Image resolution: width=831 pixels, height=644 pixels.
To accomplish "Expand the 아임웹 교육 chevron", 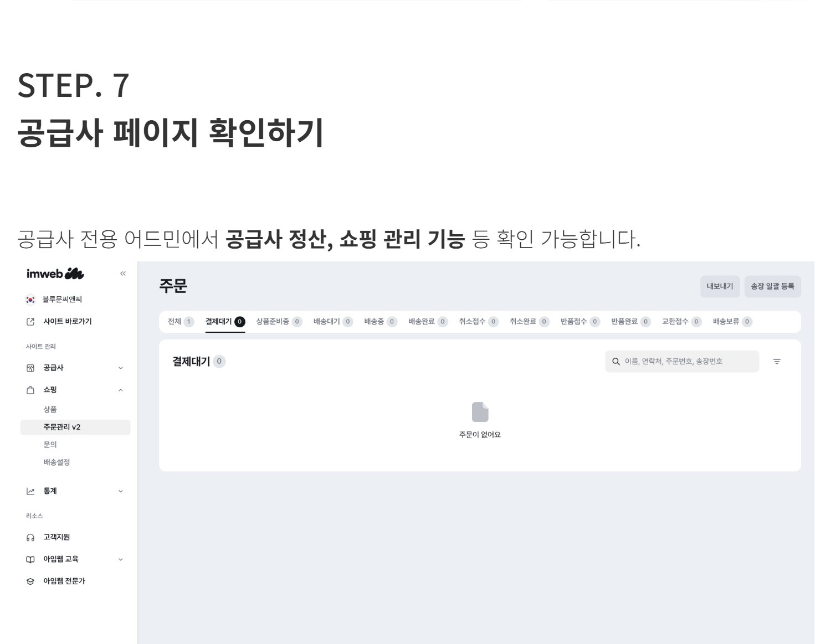I will click(121, 559).
